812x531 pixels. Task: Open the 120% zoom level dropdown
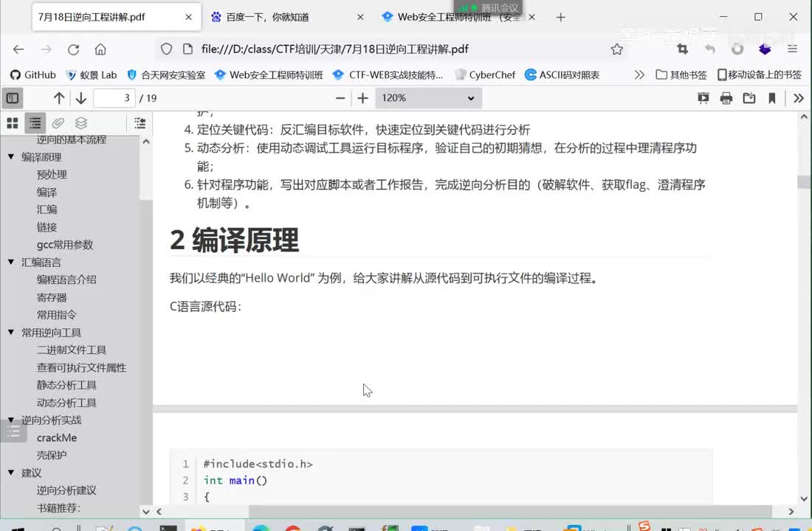(428, 98)
